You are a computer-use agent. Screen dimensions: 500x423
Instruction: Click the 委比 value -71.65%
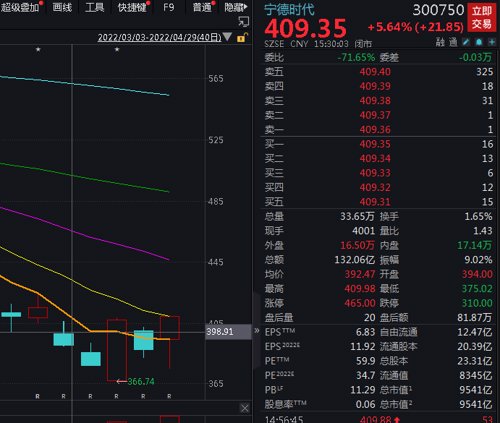click(356, 57)
